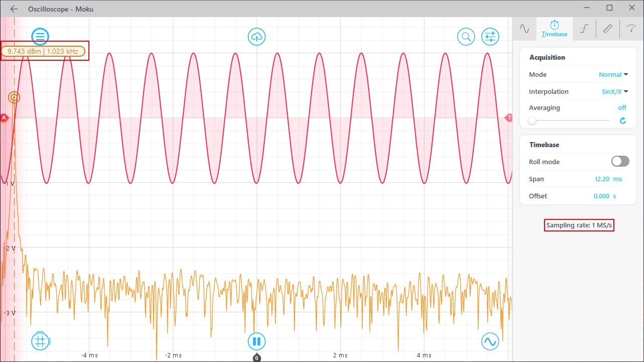Switch to the Channels sine wave tab
Image resolution: width=644 pixels, height=362 pixels.
point(524,29)
